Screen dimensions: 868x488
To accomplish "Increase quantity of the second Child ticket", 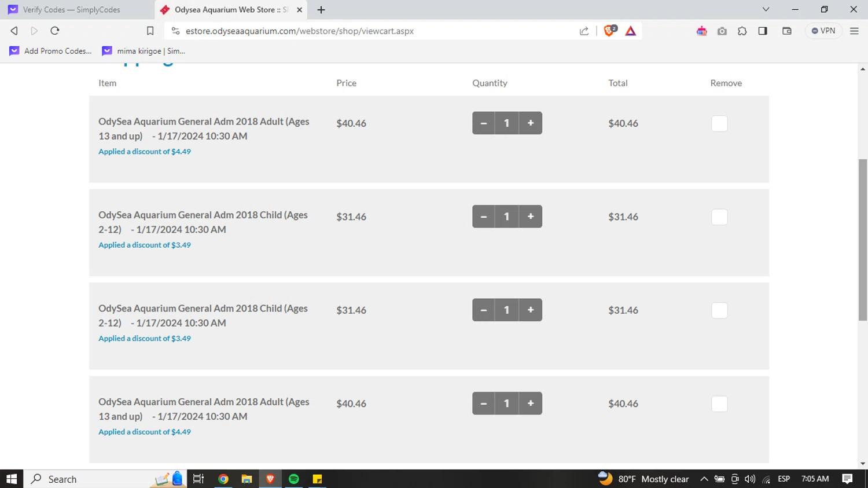I will click(x=531, y=310).
